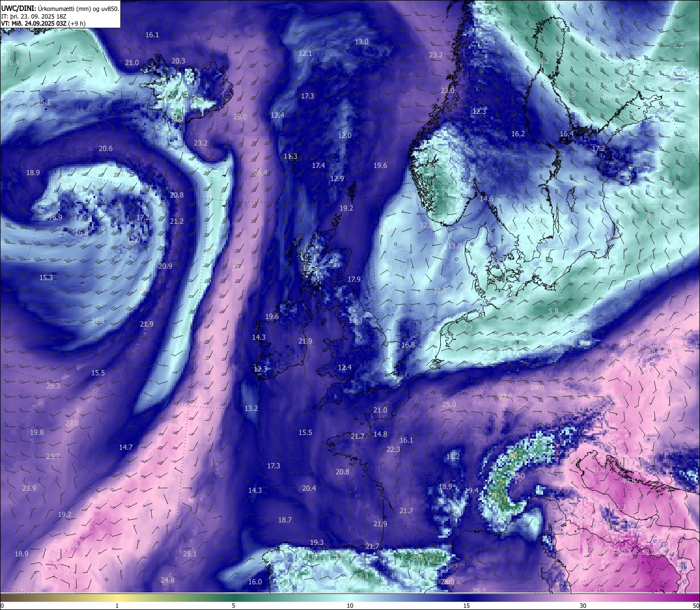Click the 21.2 value on the map

coord(177,222)
